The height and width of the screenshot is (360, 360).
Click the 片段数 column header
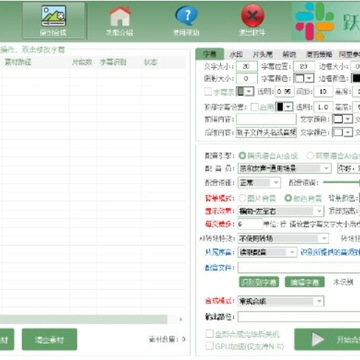point(82,62)
